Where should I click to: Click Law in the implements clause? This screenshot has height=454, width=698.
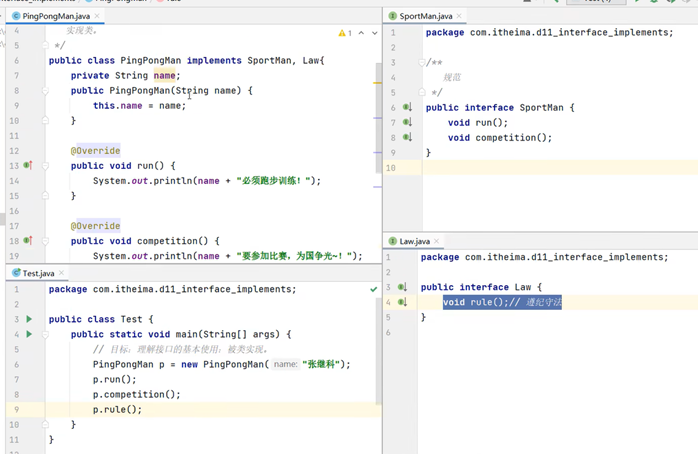click(311, 61)
